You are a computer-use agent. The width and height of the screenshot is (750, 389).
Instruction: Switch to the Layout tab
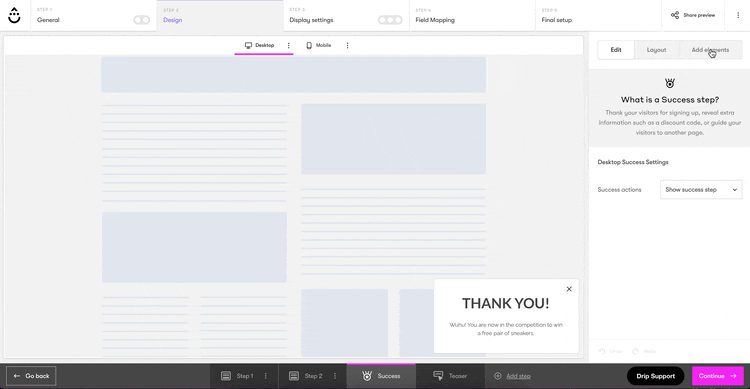pyautogui.click(x=656, y=50)
